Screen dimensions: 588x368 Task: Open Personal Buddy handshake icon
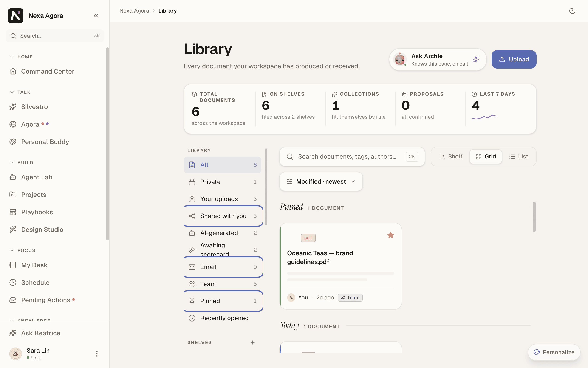tap(13, 142)
